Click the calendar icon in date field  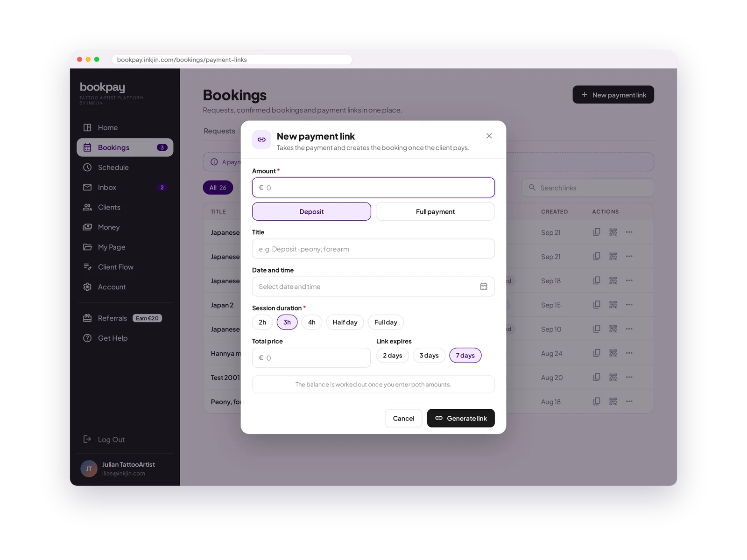pos(484,287)
